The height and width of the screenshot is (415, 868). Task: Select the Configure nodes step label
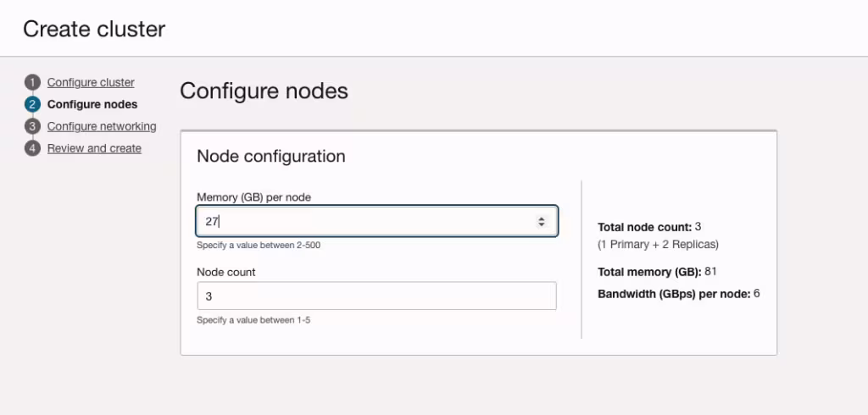click(x=92, y=104)
